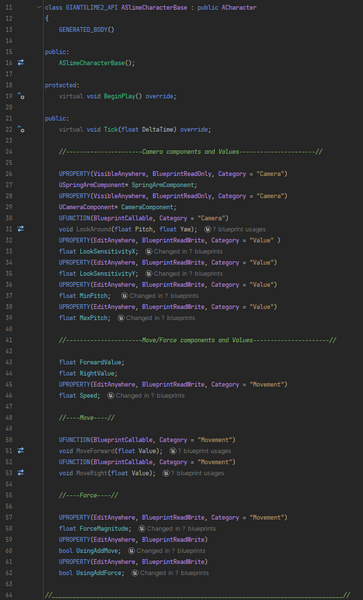Click override gutter icon next to BeginPlay
The width and height of the screenshot is (363, 600).
click(x=21, y=96)
